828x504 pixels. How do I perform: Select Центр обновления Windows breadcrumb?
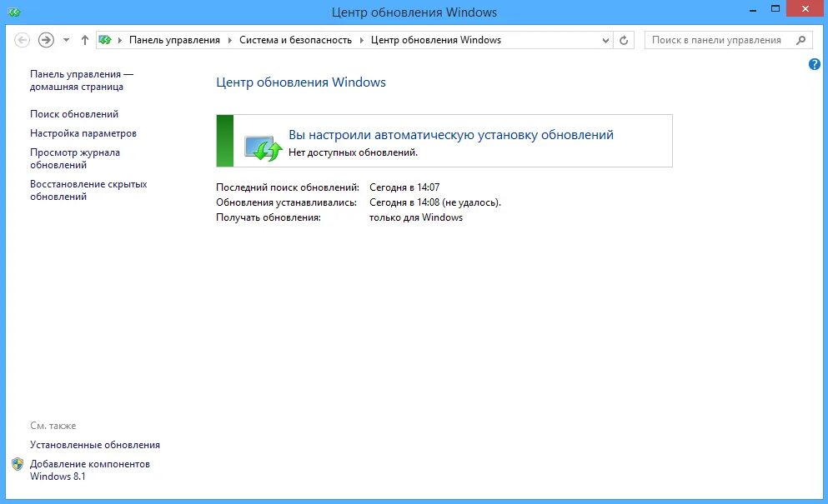(x=435, y=40)
